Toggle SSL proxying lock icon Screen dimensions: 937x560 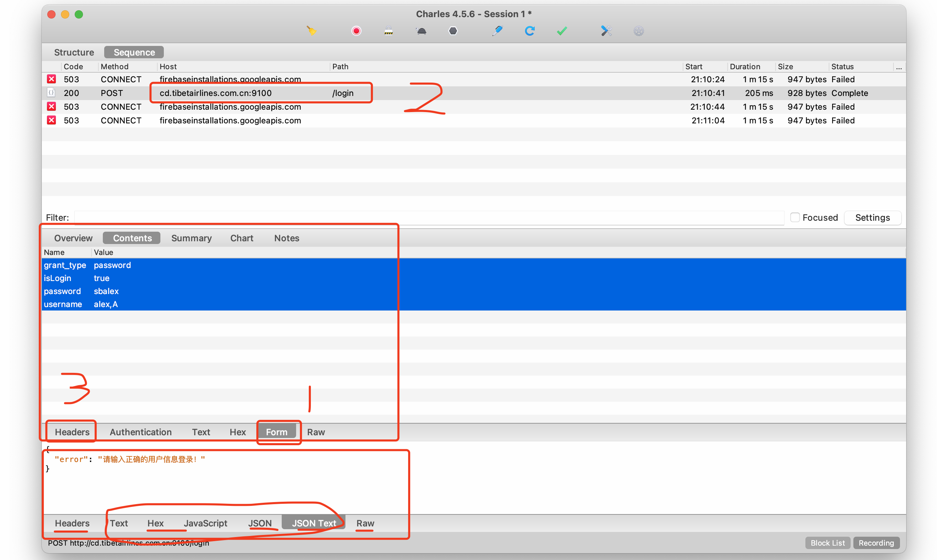point(389,31)
